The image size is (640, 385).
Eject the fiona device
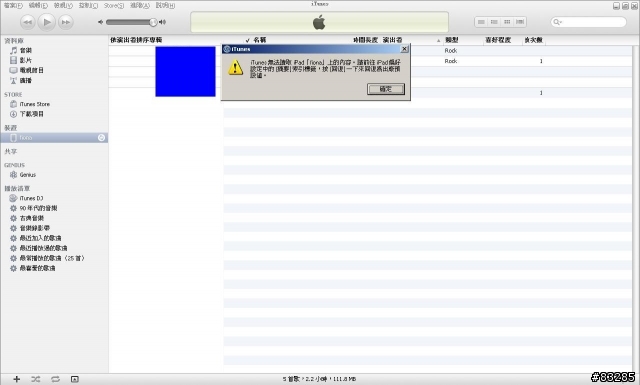point(101,138)
